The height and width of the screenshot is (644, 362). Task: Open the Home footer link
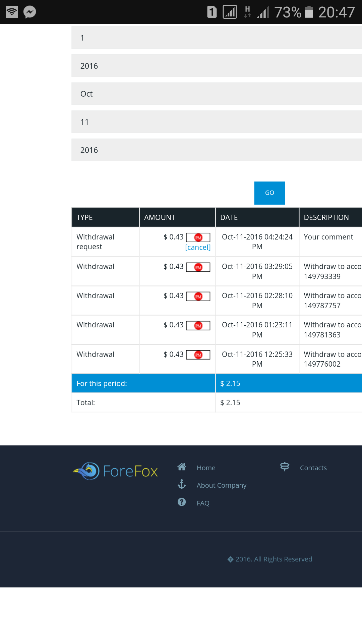(x=206, y=468)
